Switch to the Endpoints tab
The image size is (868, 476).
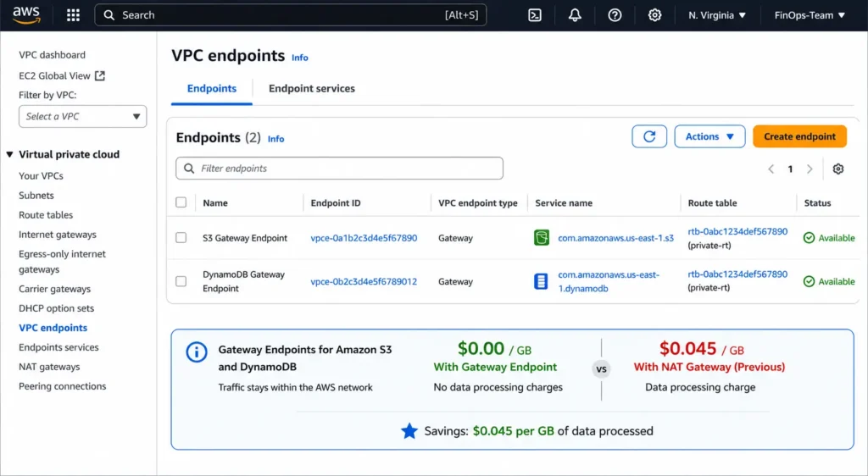[211, 88]
